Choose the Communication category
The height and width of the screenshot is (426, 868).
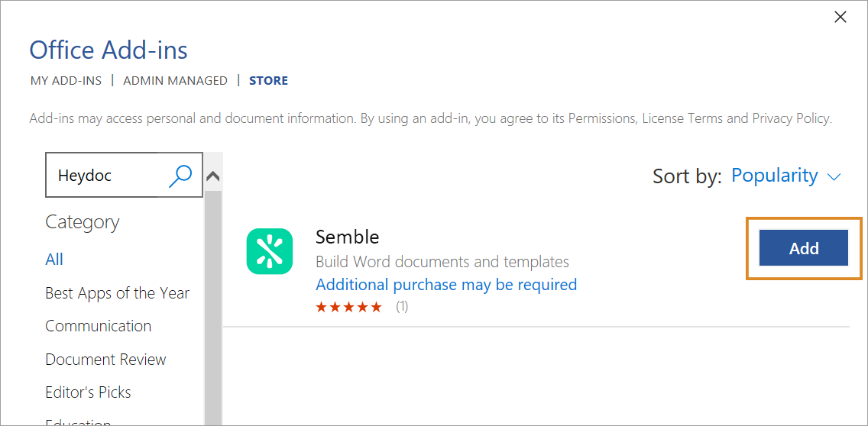click(99, 326)
